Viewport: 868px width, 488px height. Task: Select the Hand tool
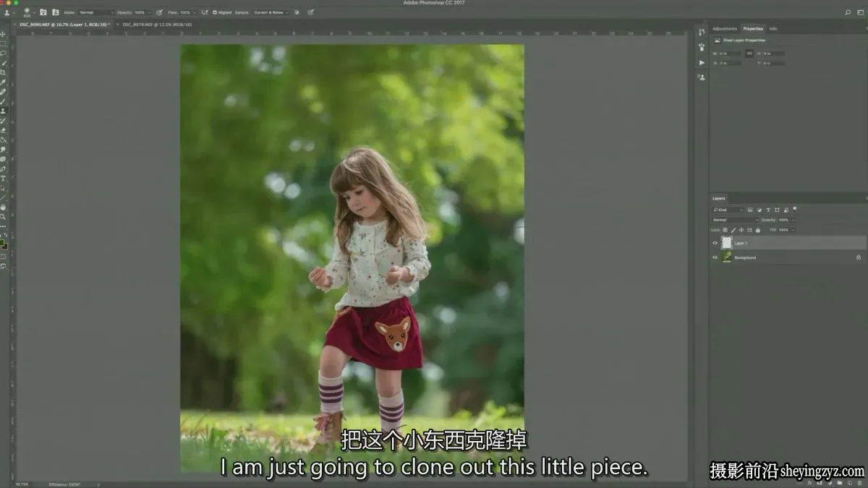click(3, 207)
